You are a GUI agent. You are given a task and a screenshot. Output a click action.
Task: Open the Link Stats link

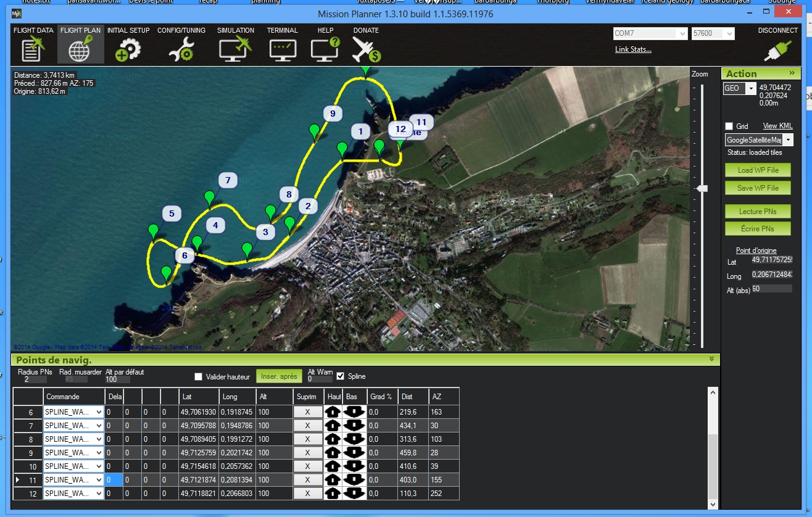click(633, 49)
